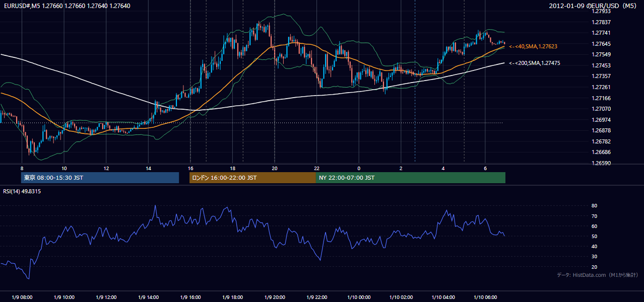
Task: Select price level 1.26590 on the axis
Action: 601,163
